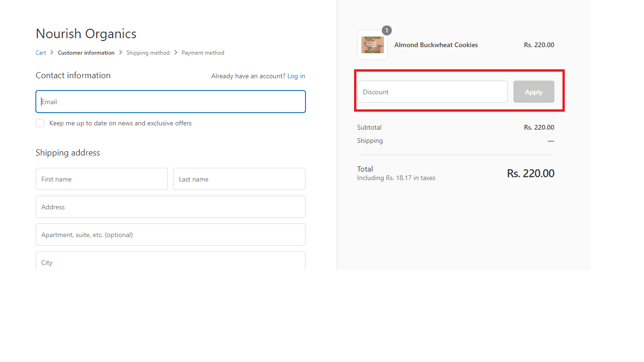Click the Shipping address heading
Image resolution: width=644 pixels, height=362 pixels.
click(68, 153)
